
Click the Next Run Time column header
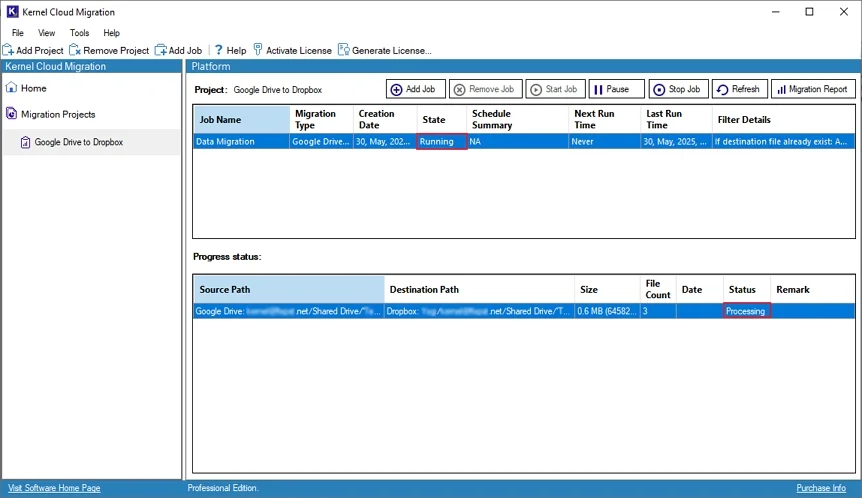[604, 119]
